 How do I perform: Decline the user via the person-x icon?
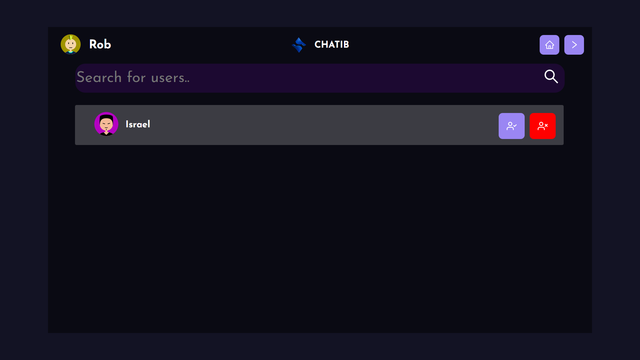coord(542,126)
